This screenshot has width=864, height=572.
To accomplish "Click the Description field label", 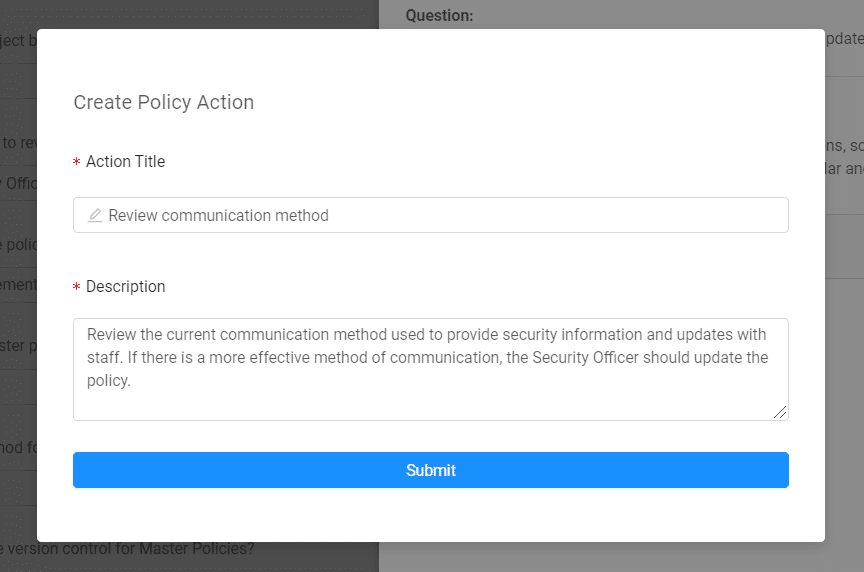I will coord(125,287).
